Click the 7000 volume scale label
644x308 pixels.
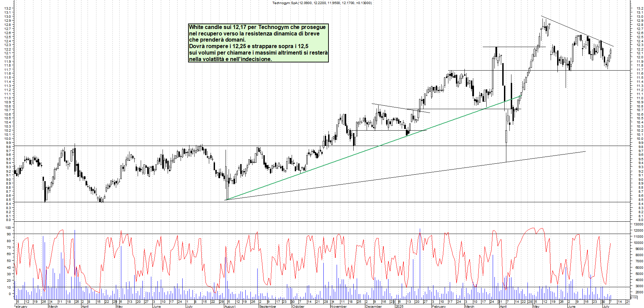pyautogui.click(x=639, y=261)
